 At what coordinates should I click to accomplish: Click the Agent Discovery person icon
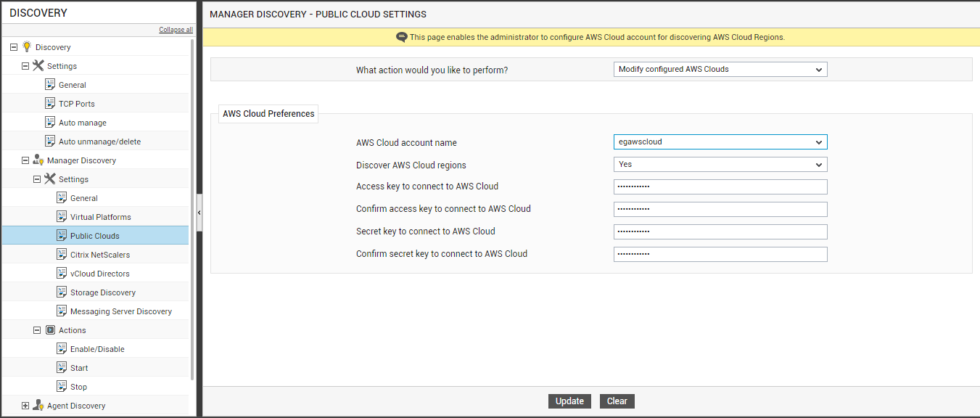(x=38, y=405)
